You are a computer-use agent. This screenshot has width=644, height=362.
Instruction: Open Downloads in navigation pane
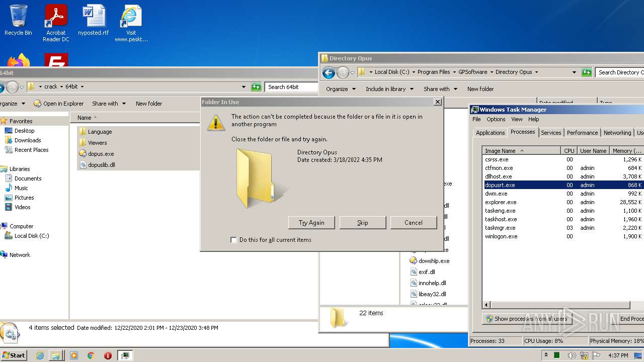(x=27, y=140)
